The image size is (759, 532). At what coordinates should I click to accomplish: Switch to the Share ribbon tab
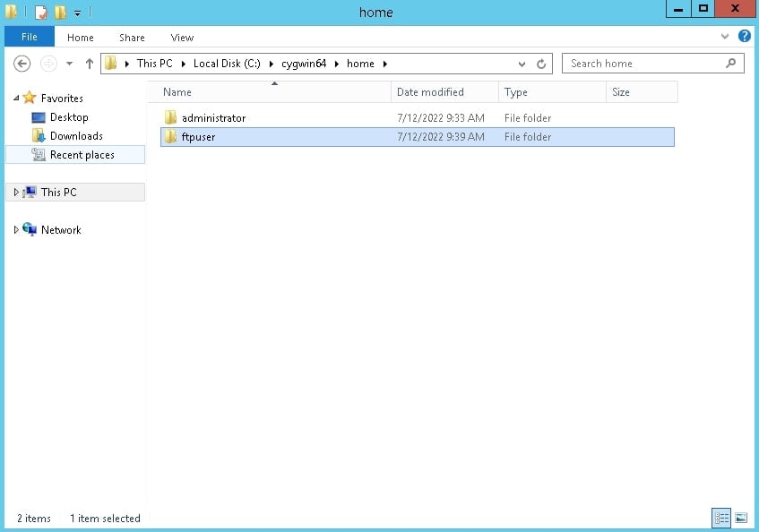click(x=132, y=38)
